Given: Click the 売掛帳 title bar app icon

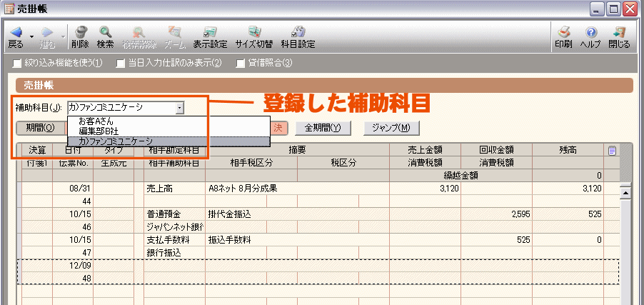Looking at the screenshot, I should [9, 9].
